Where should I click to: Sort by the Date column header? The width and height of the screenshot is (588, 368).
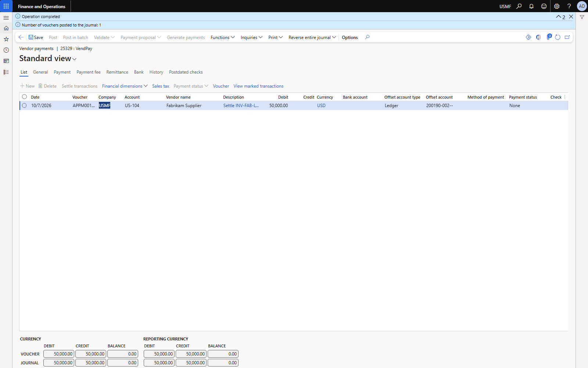tap(35, 97)
